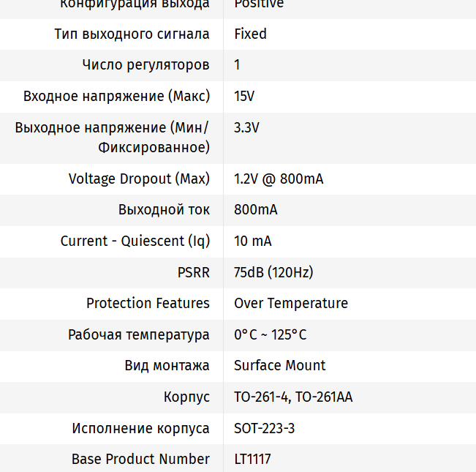Image resolution: width=476 pixels, height=472 pixels.
Task: Select the "Число регуляторов" row label
Action: tap(146, 65)
